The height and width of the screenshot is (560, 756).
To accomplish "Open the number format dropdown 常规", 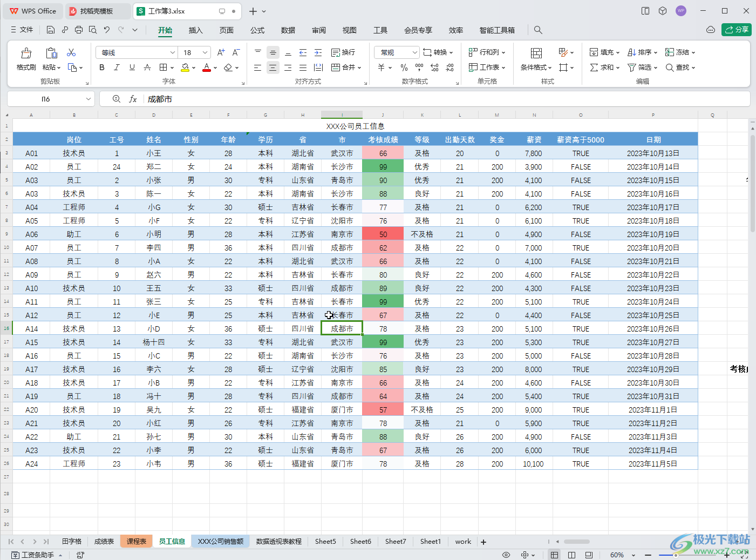I will (x=397, y=52).
